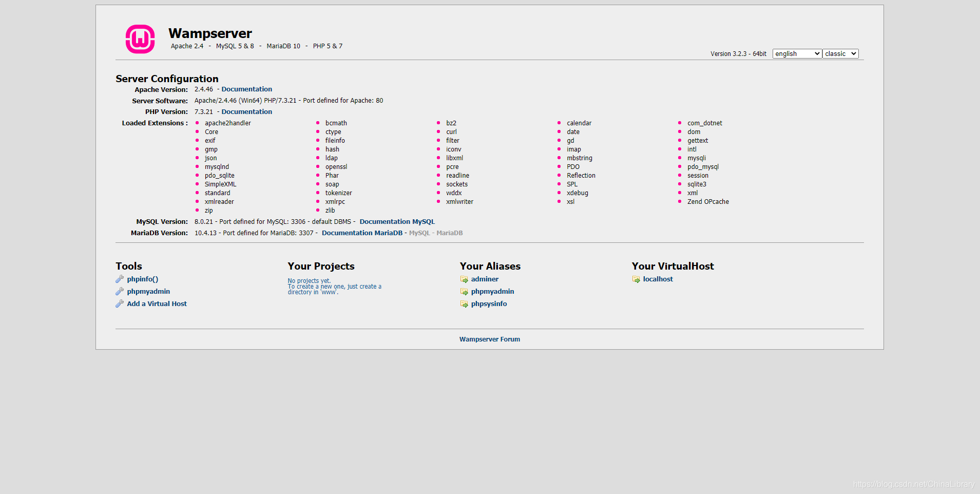Click the 'mbstring' extension entry
The height and width of the screenshot is (494, 980).
click(580, 158)
